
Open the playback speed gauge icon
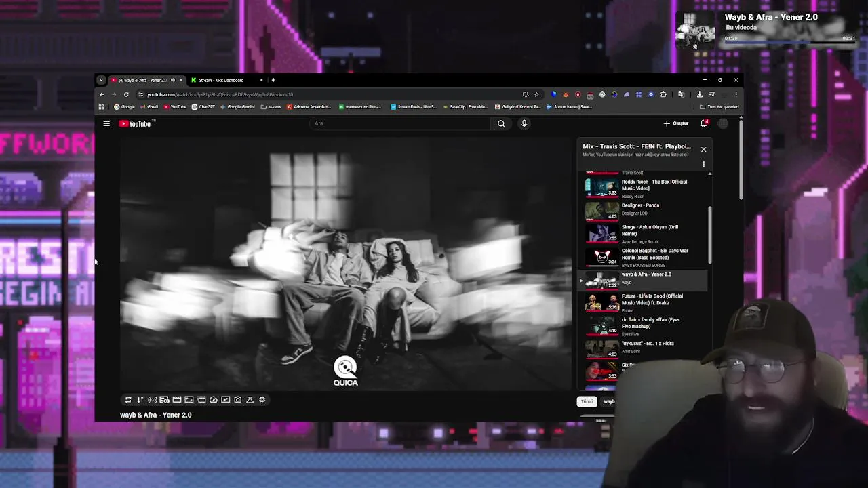coord(214,400)
